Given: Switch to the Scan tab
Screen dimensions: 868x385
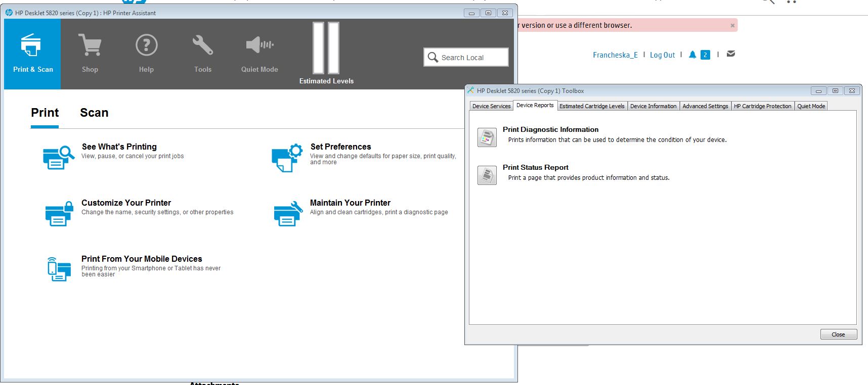Looking at the screenshot, I should 94,113.
